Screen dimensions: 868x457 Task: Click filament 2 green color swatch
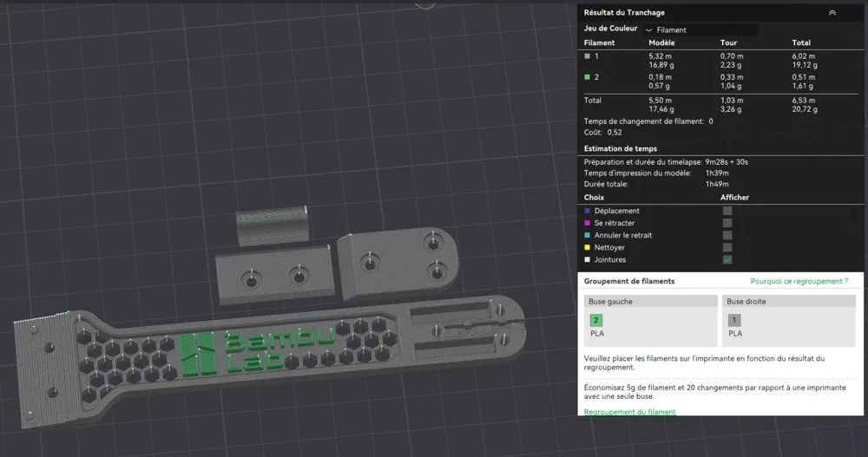coord(588,77)
